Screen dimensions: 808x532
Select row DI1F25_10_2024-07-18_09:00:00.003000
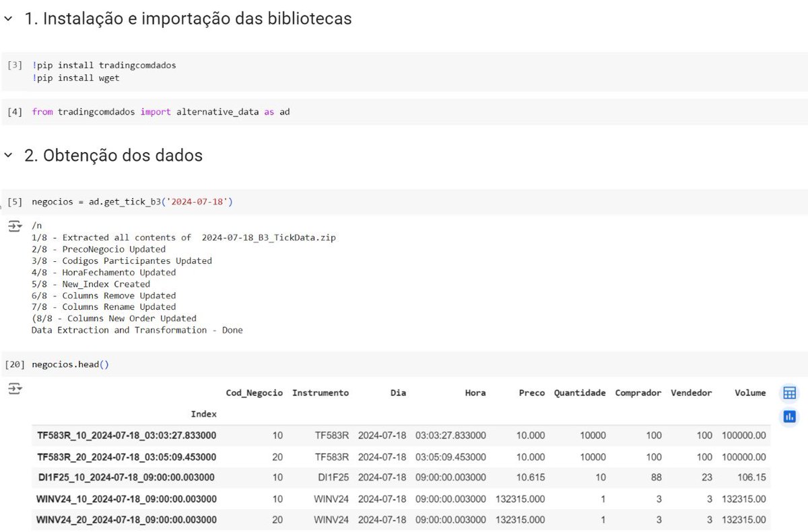click(401, 478)
